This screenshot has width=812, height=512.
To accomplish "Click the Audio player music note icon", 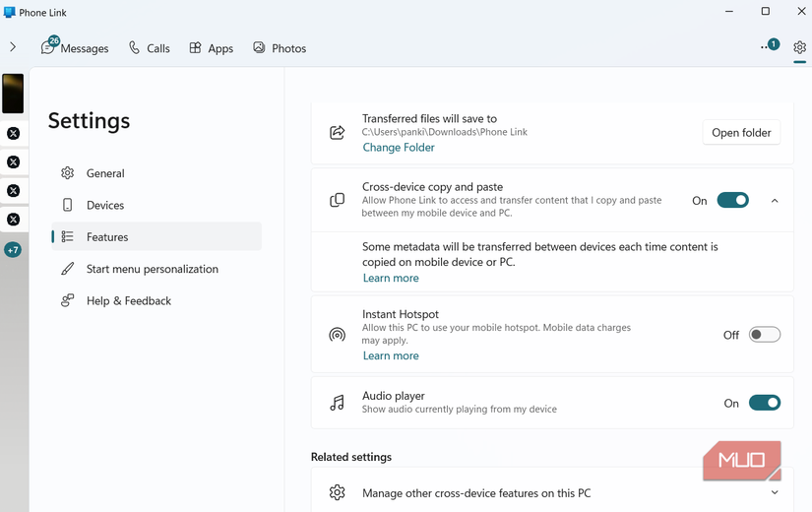I will pos(337,403).
